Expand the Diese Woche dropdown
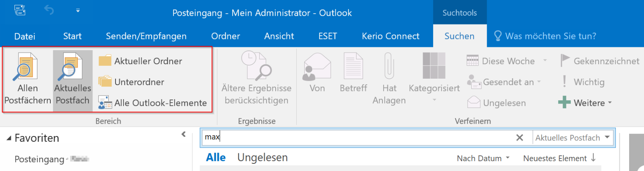The width and height of the screenshot is (644, 171). [x=507, y=61]
